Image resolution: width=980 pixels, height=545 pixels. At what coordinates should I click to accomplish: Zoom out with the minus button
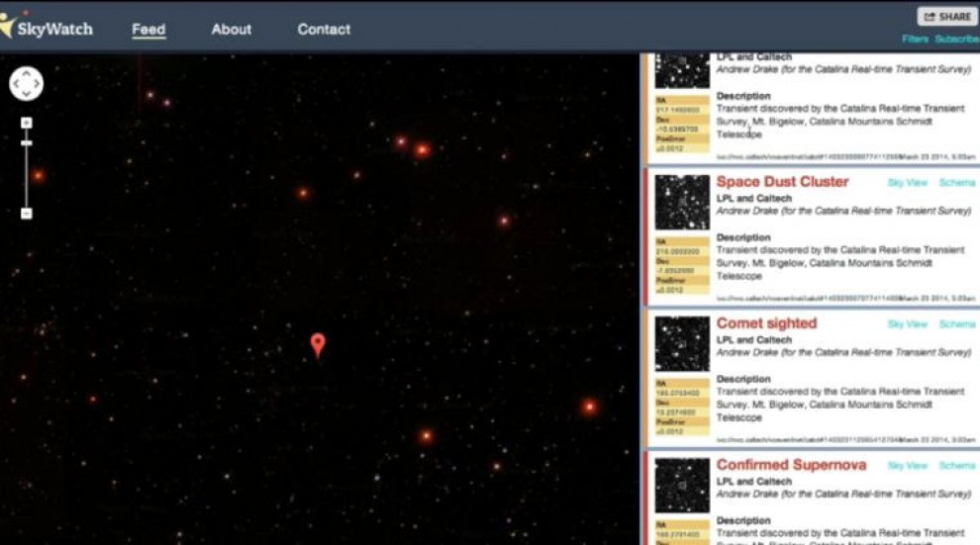[27, 214]
